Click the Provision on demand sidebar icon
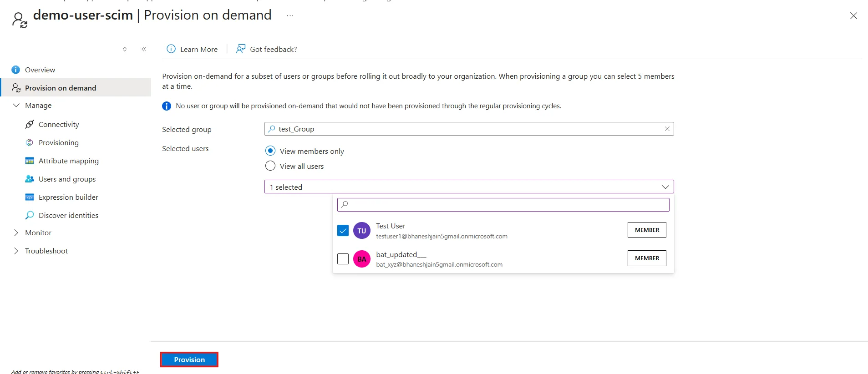Viewport: 868px width, 374px height. click(x=16, y=88)
